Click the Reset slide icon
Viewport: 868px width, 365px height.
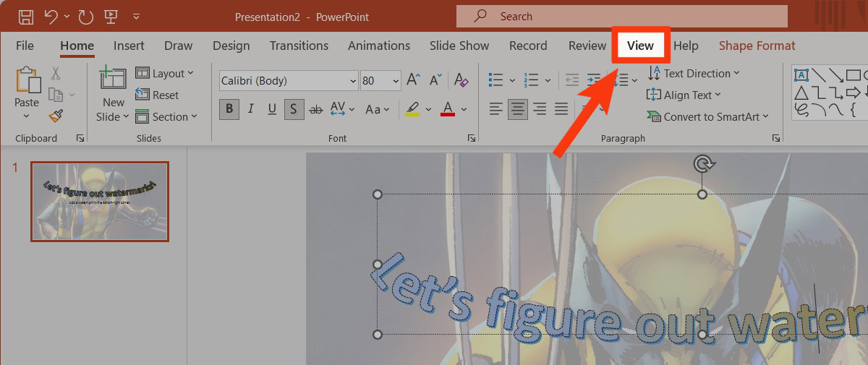pyautogui.click(x=157, y=95)
